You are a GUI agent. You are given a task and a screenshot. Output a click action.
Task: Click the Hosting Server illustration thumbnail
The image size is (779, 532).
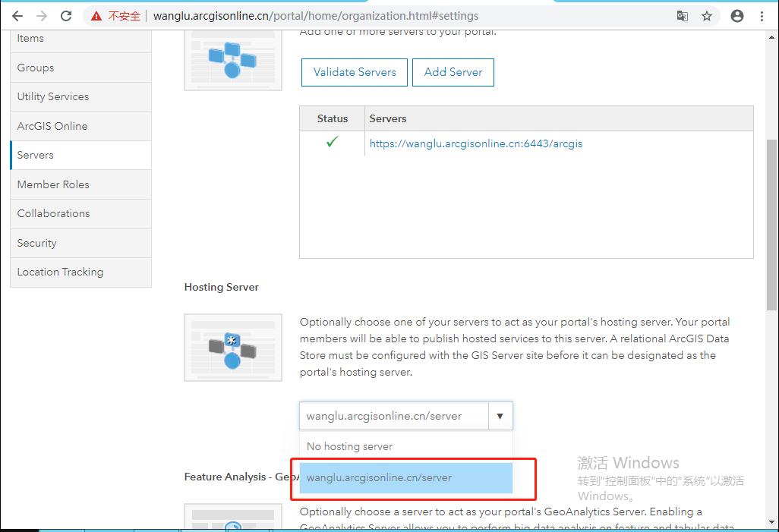click(x=233, y=348)
